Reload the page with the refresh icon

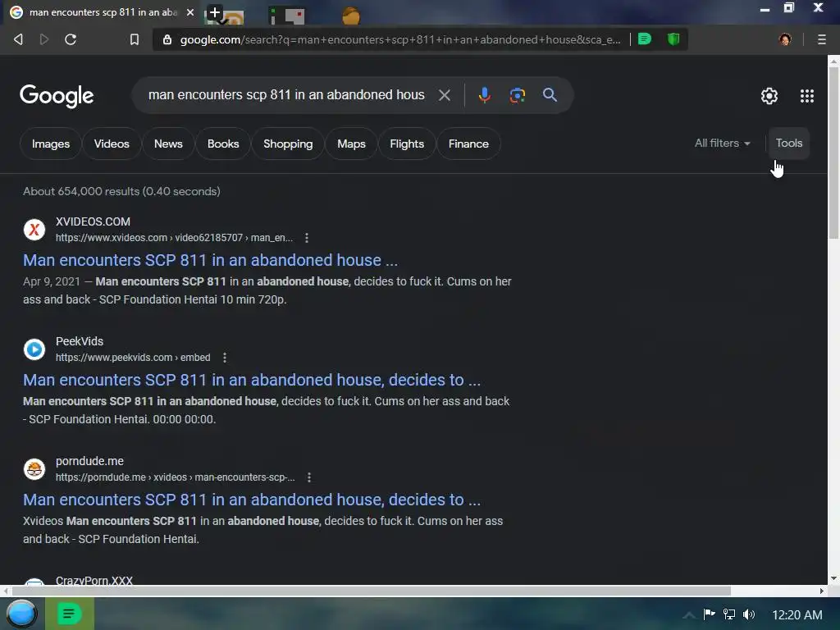[x=71, y=39]
